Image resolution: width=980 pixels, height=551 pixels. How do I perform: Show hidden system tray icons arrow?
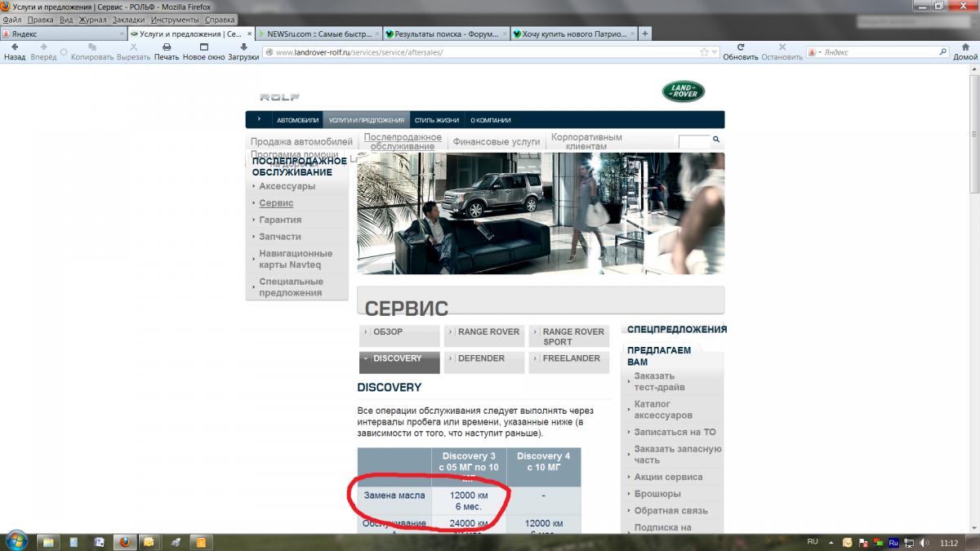pos(831,542)
